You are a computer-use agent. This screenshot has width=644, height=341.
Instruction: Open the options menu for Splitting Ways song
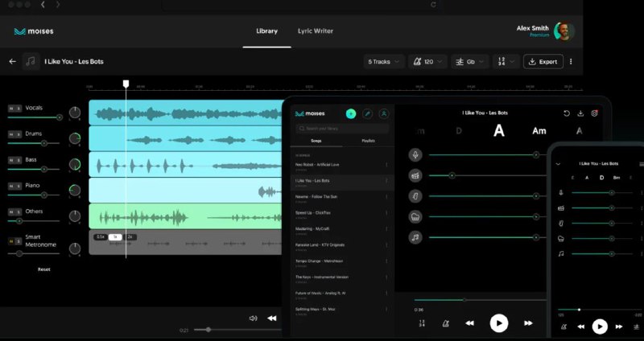(x=386, y=310)
